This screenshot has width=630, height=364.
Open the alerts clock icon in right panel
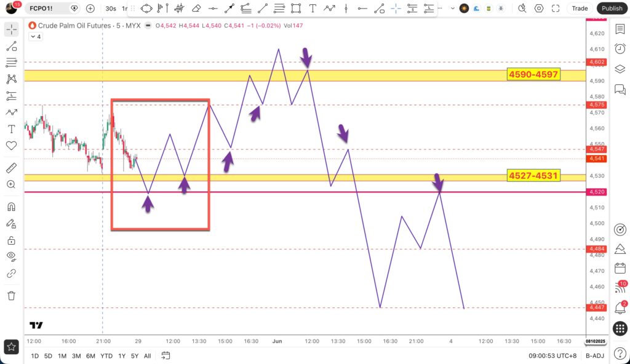(x=620, y=49)
